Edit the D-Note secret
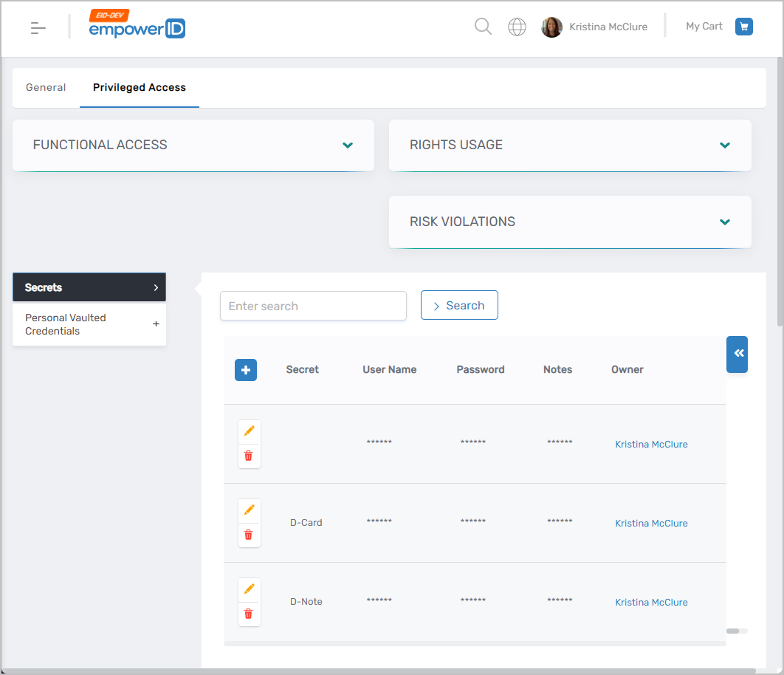Viewport: 784px width, 675px height. pyautogui.click(x=250, y=589)
